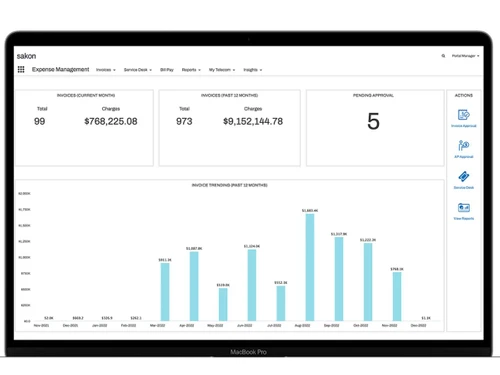The width and height of the screenshot is (500, 375).
Task: Click the charges amount $768,225.08
Action: click(111, 121)
